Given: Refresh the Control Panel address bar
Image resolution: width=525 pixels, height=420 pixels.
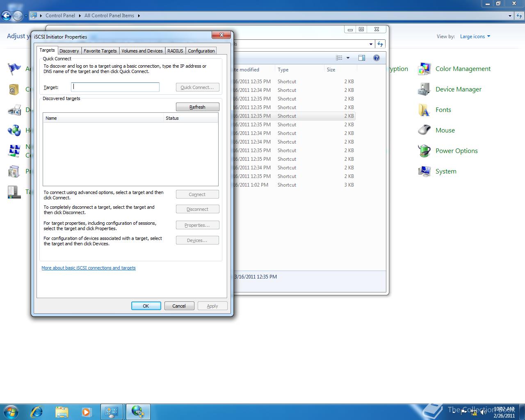Looking at the screenshot, I should pos(520,16).
